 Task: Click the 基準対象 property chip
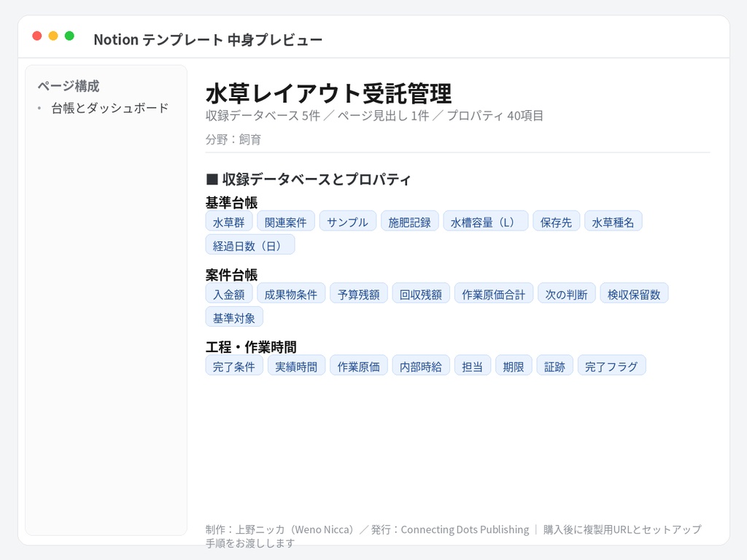(234, 318)
